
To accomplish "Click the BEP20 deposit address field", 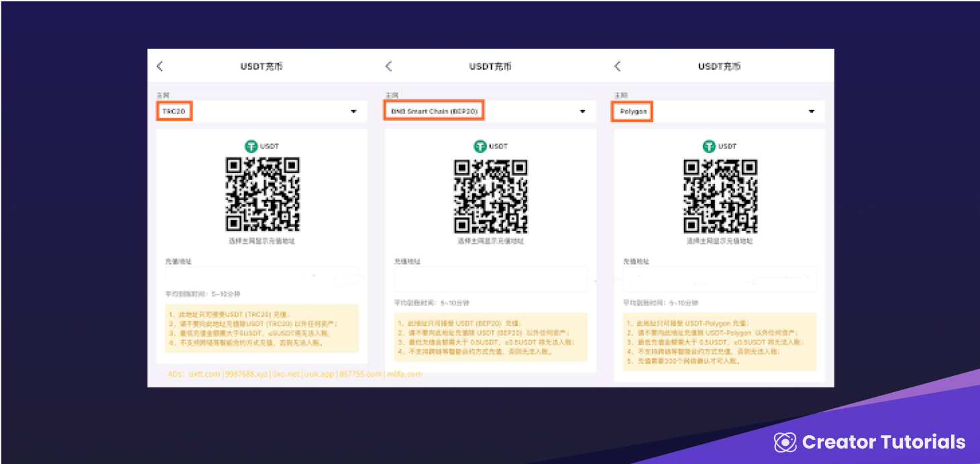I will 491,279.
